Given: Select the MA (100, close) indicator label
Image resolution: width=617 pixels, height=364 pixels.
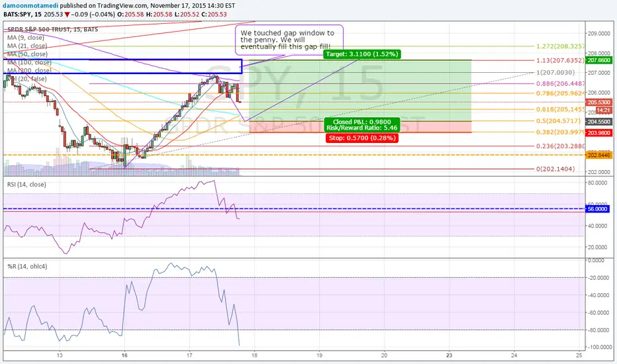Looking at the screenshot, I should [29, 62].
